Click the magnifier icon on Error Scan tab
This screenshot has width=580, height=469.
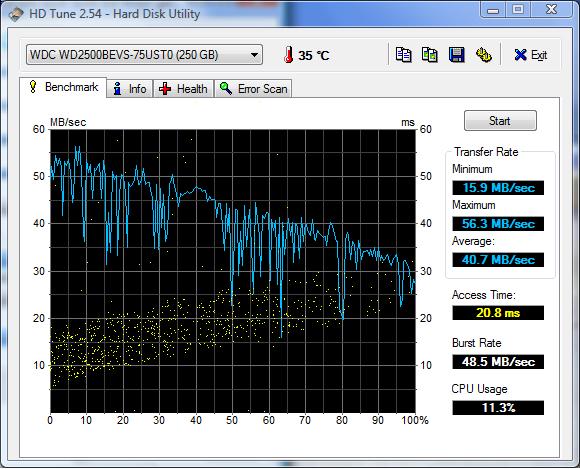point(226,88)
